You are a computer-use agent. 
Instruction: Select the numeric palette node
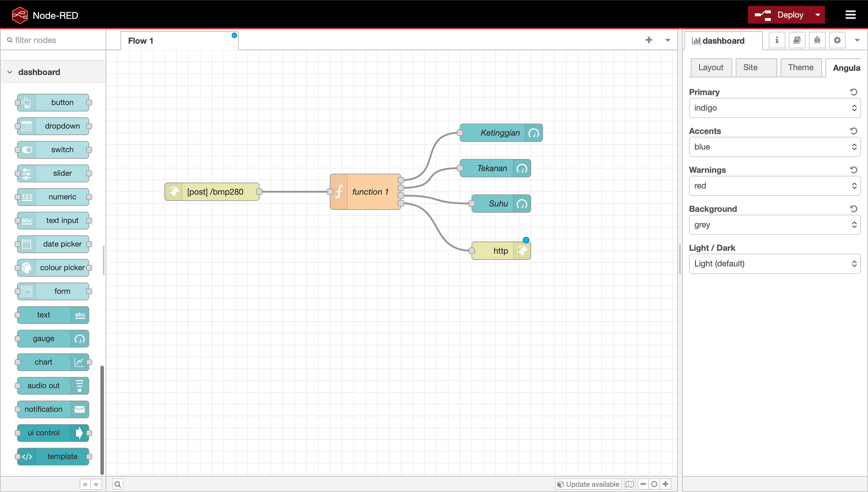click(53, 197)
